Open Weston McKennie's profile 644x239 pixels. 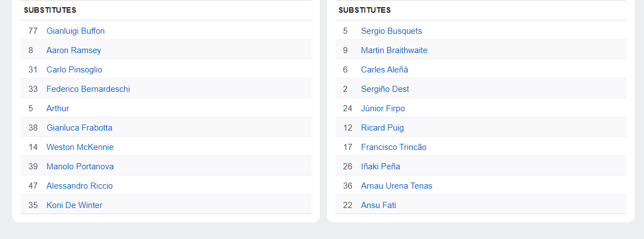pyautogui.click(x=80, y=147)
